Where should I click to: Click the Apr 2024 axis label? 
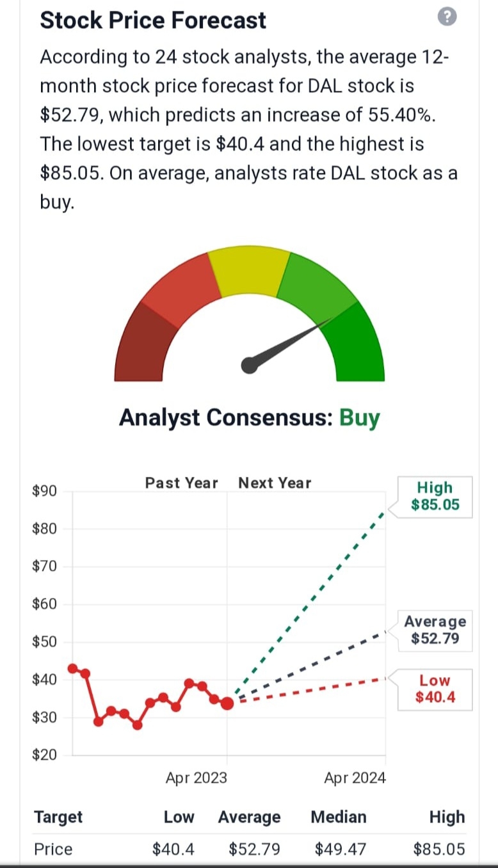pos(355,778)
